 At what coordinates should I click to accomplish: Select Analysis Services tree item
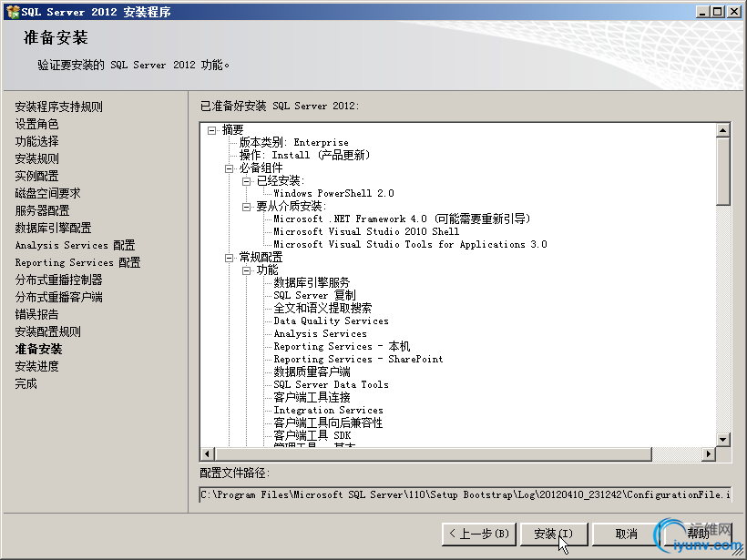click(320, 334)
